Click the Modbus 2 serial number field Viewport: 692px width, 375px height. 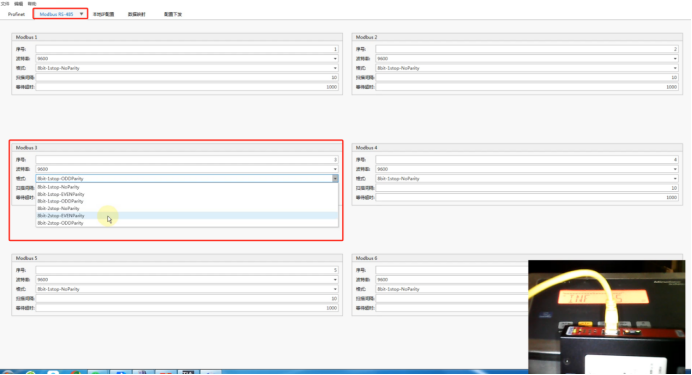[x=527, y=49]
